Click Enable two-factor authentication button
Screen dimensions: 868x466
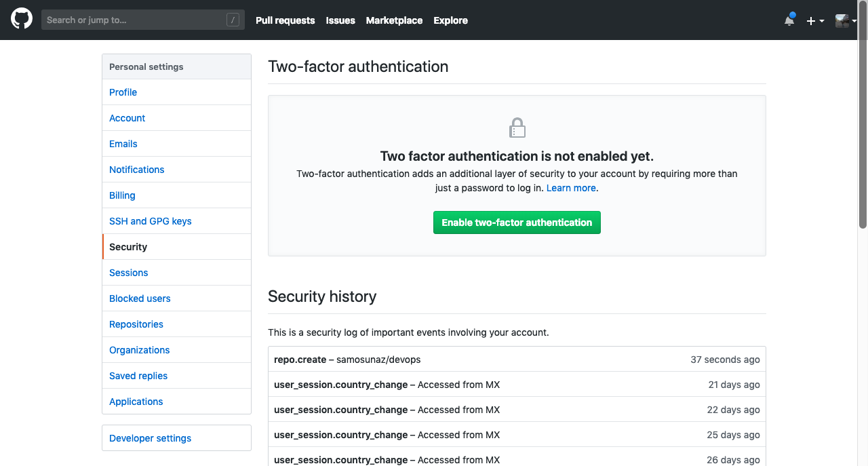tap(517, 222)
